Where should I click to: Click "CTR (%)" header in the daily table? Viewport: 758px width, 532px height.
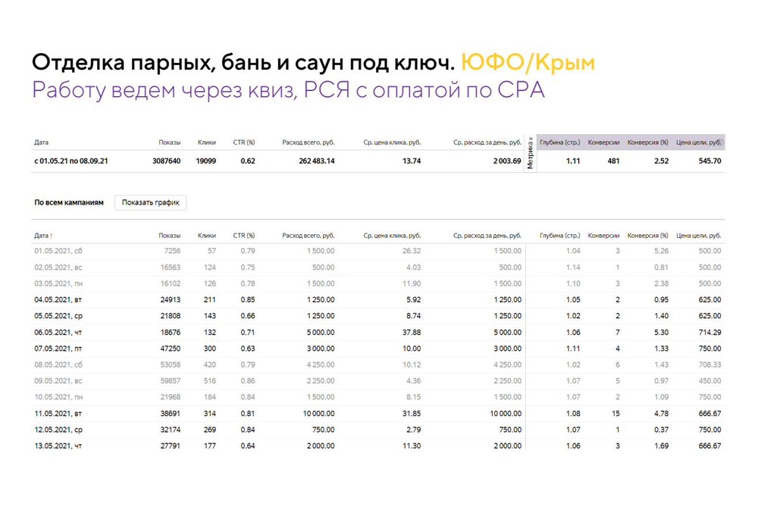[243, 236]
